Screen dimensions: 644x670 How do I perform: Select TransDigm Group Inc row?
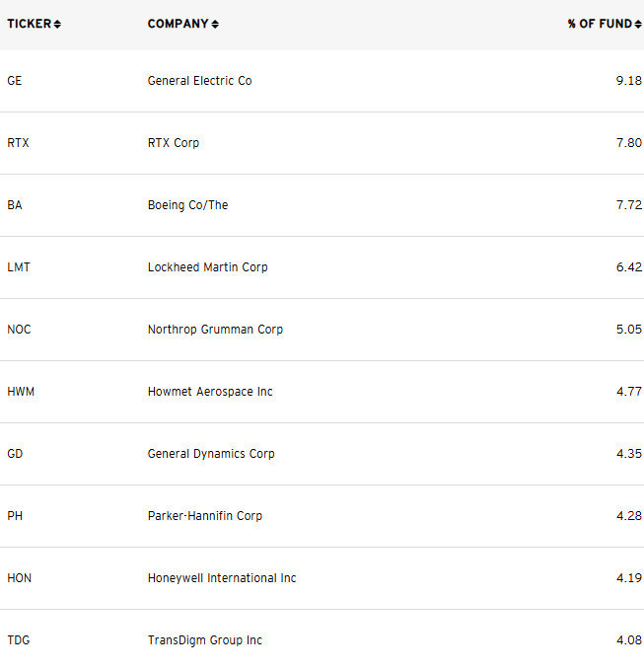(322, 640)
